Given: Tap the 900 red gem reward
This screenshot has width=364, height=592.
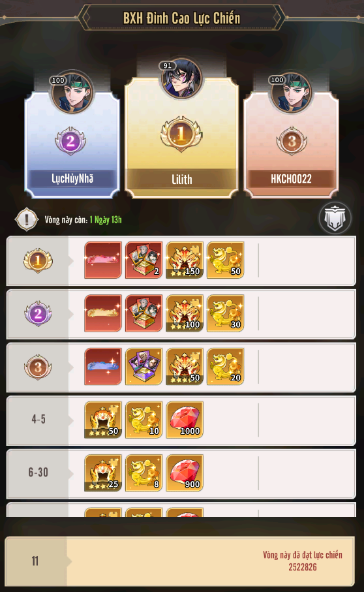Looking at the screenshot, I should pyautogui.click(x=185, y=473).
